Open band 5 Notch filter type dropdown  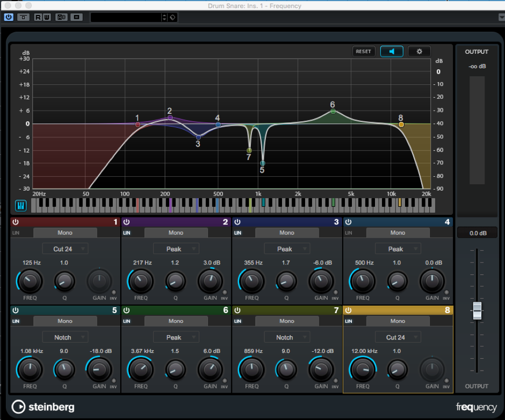65,337
